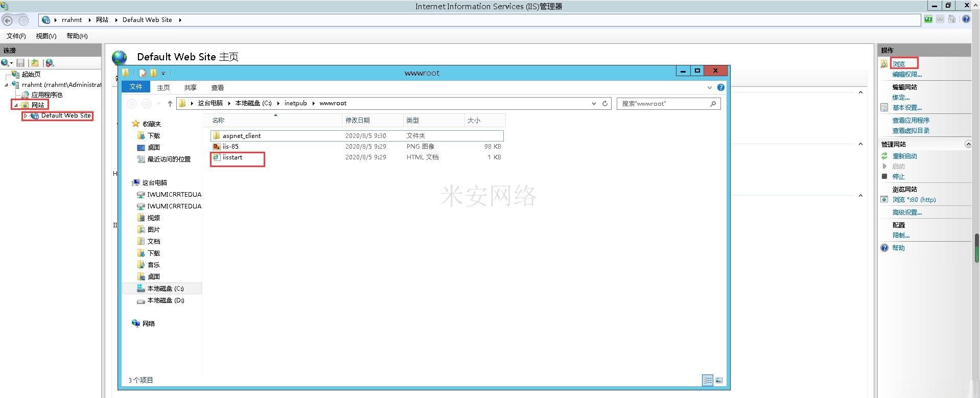Open the 基本设置... link
Screen dimensions: 980x398
coord(907,107)
